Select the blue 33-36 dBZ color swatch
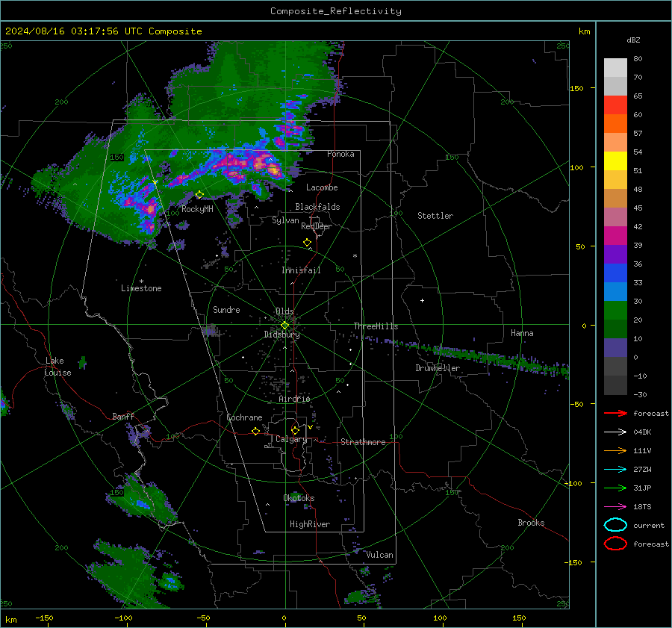The height and width of the screenshot is (628, 672). 615,273
